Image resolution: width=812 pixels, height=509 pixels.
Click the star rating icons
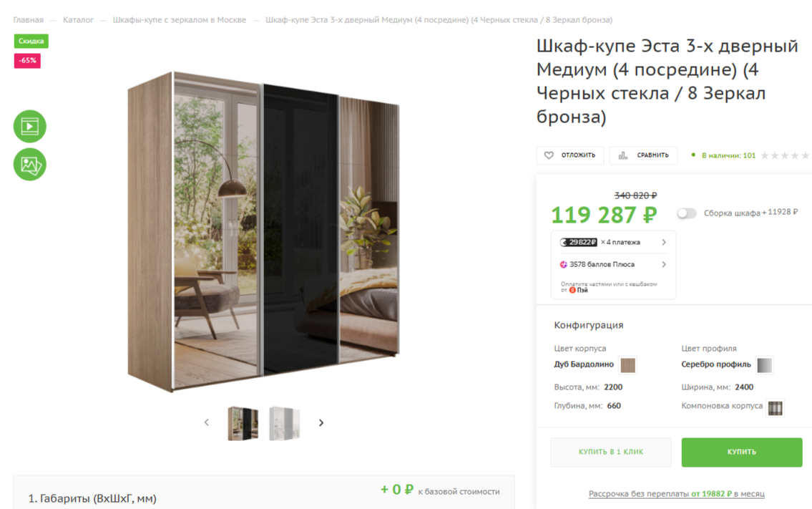785,155
